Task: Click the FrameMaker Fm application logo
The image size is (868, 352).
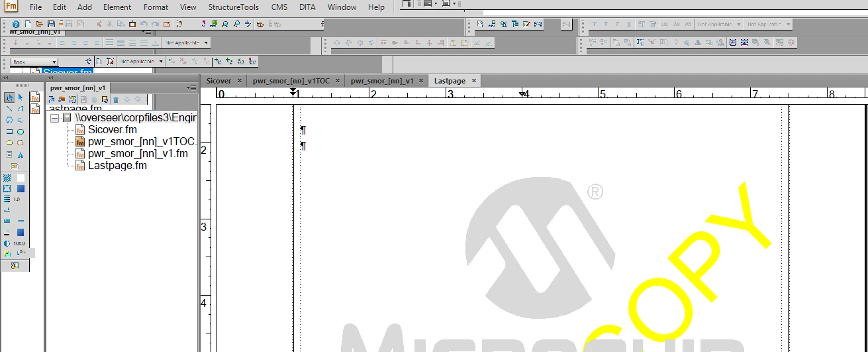Action: 11,7
